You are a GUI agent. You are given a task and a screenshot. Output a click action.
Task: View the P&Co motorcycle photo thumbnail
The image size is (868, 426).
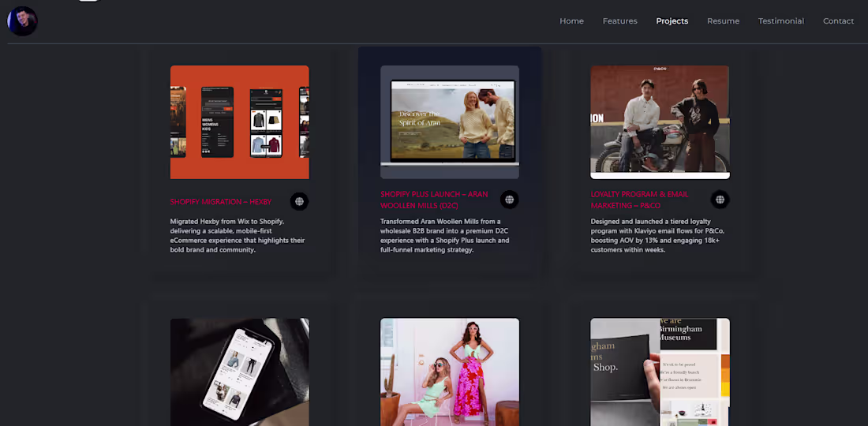point(660,122)
